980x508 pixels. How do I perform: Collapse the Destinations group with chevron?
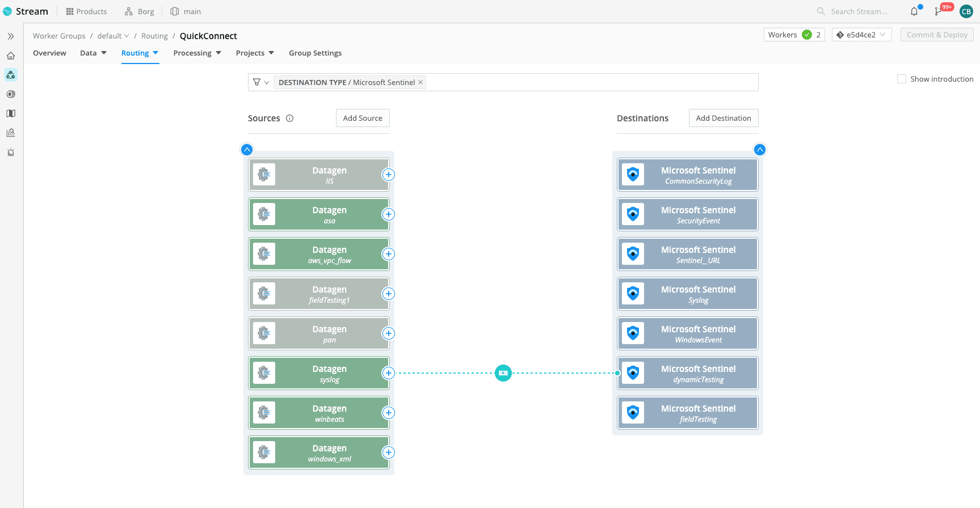click(x=759, y=150)
